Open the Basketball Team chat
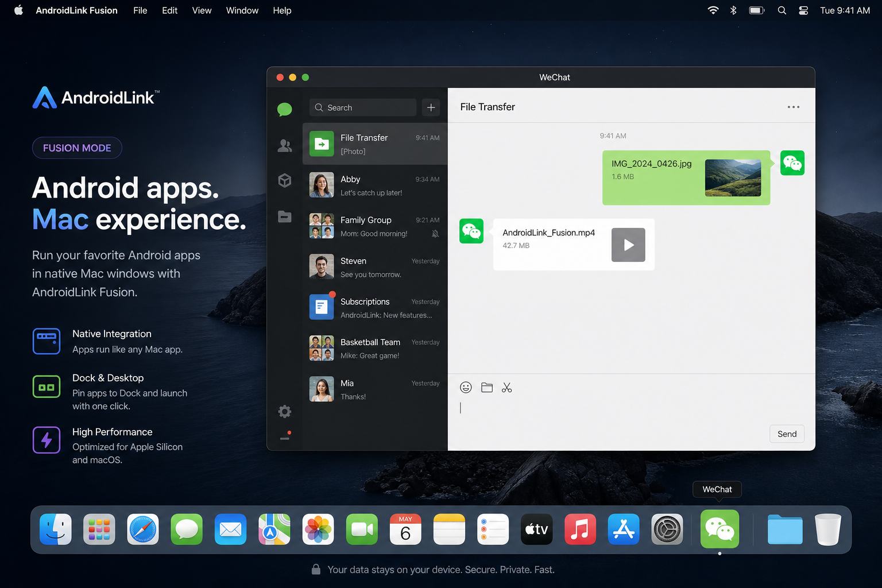This screenshot has height=588, width=882. pos(375,349)
